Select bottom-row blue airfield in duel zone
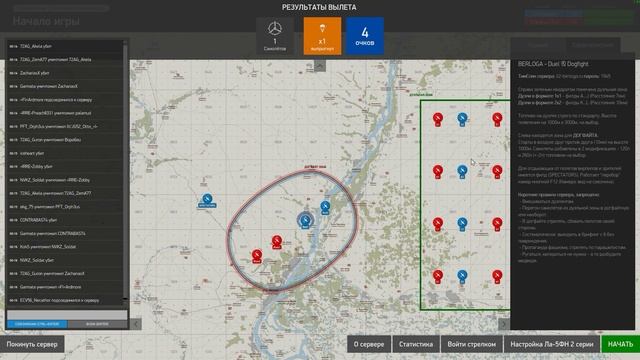The width and height of the screenshot is (640, 360). [x=462, y=277]
